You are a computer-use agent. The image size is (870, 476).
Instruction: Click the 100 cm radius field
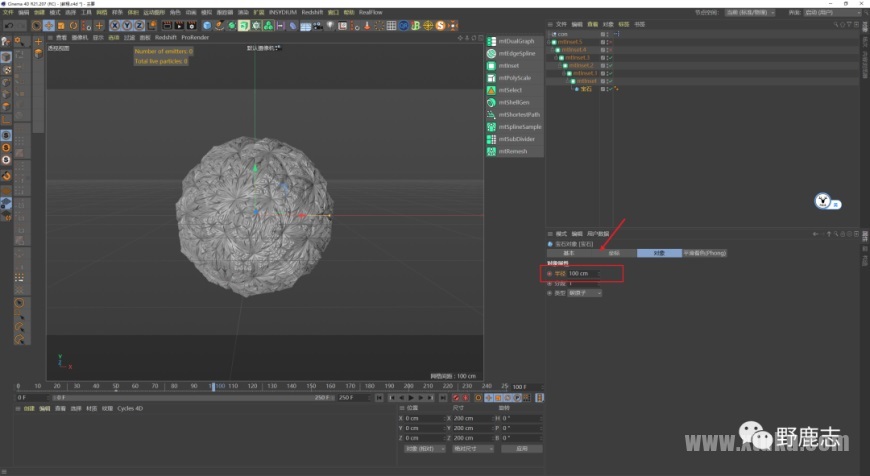point(583,274)
